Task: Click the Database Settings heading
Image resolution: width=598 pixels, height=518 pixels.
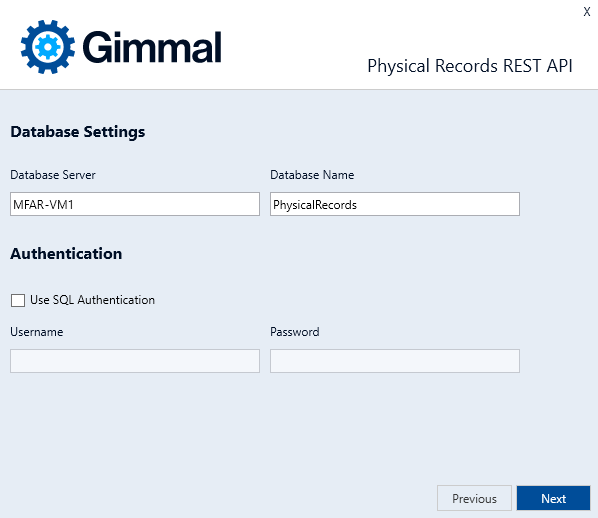Action: coord(78,132)
